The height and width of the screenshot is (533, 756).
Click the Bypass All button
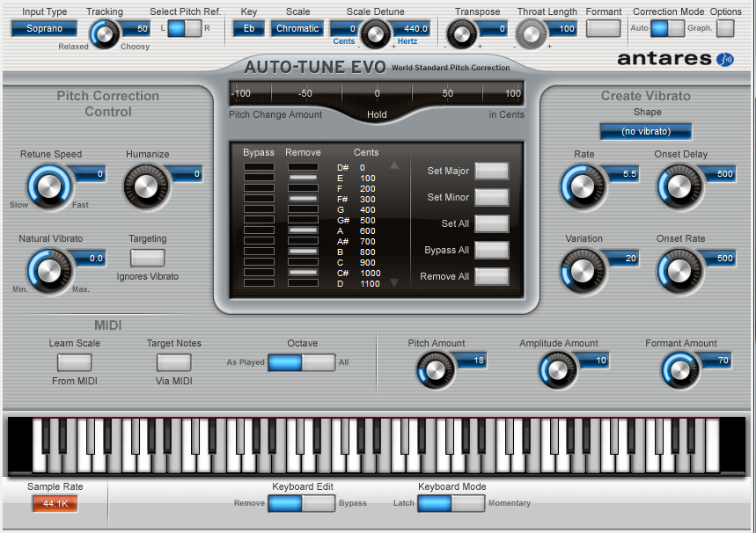(492, 250)
